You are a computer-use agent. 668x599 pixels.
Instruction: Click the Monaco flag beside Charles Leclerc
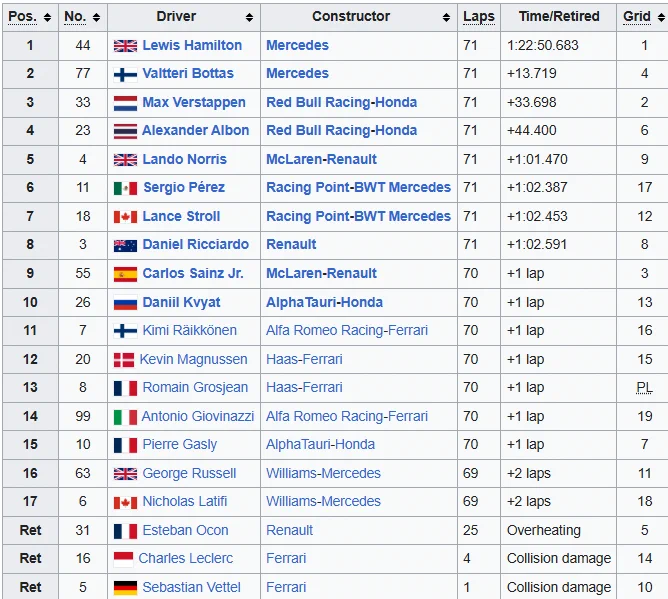124,559
